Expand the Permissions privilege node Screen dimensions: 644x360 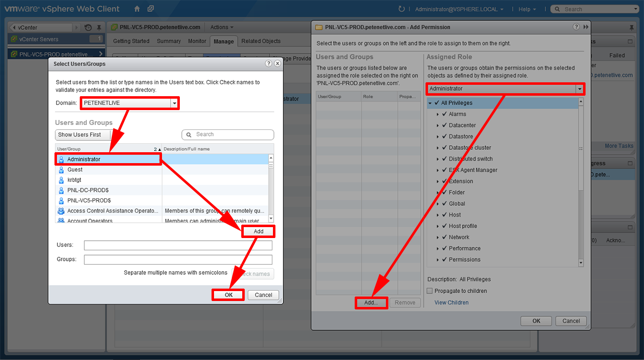pos(438,260)
